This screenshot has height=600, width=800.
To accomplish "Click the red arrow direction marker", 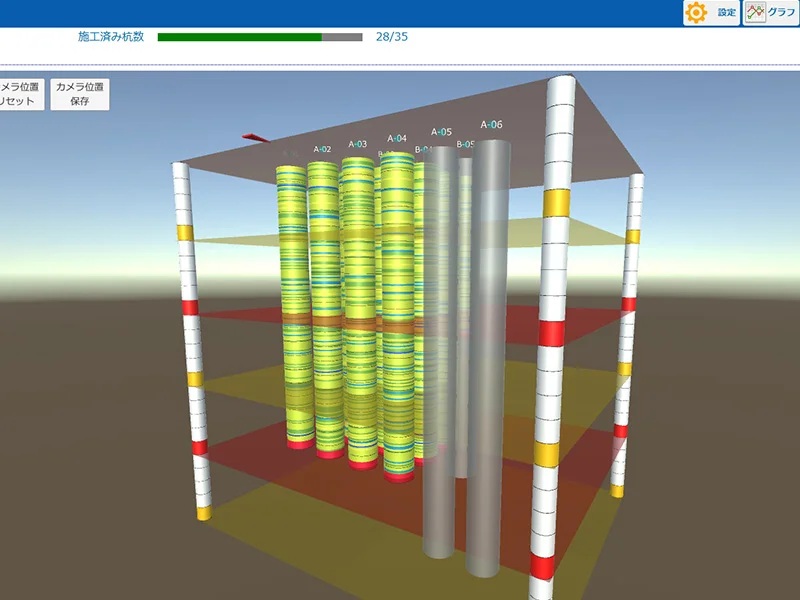I will click(x=254, y=137).
